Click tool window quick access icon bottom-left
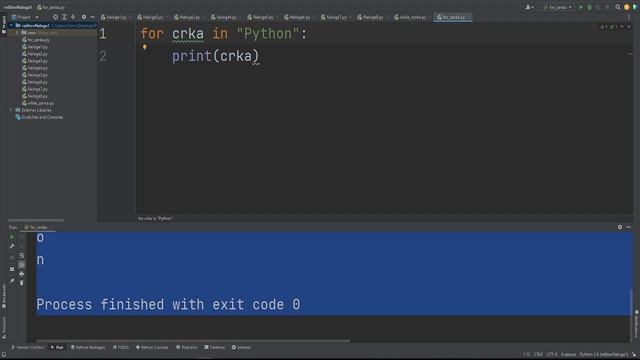The image size is (640, 360). point(4,355)
